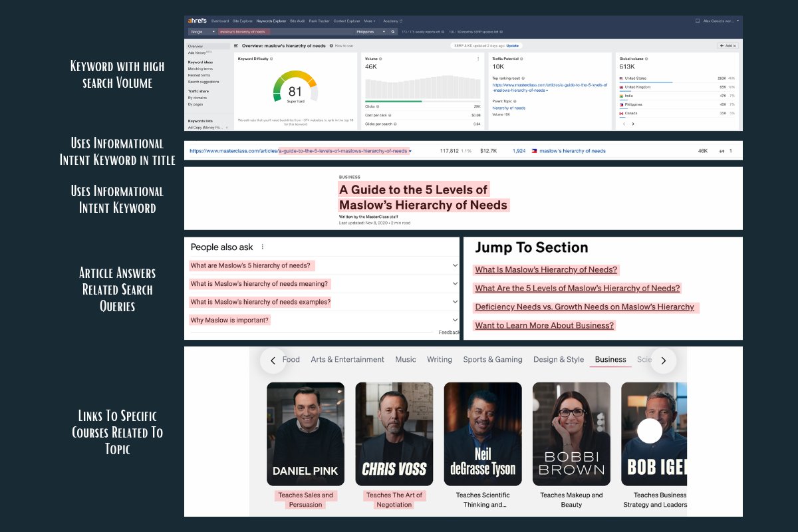Open the hamburger menu beside Overview title
798x532 pixels.
point(236,46)
